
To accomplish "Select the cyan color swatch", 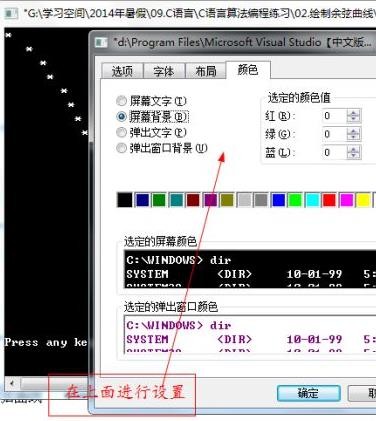I will point(312,200).
